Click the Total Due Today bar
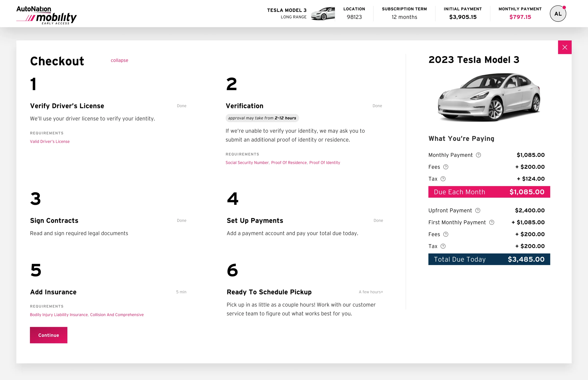 click(489, 259)
